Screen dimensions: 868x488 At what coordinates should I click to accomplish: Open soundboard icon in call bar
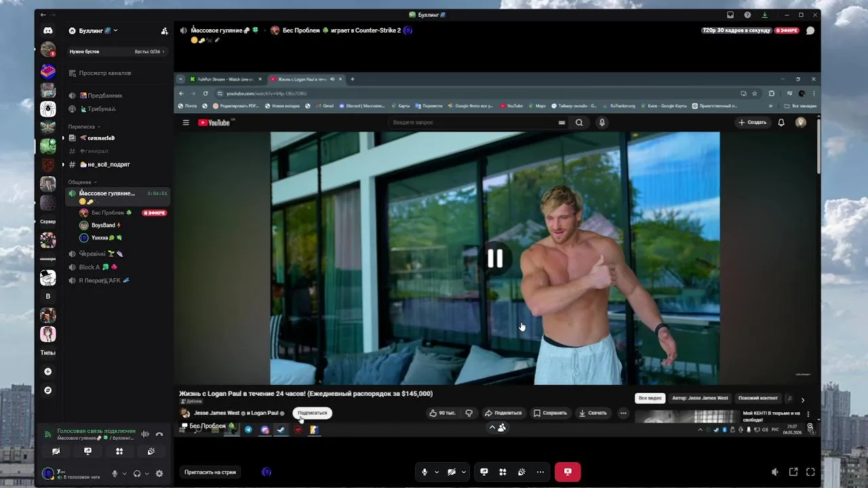pos(521,472)
